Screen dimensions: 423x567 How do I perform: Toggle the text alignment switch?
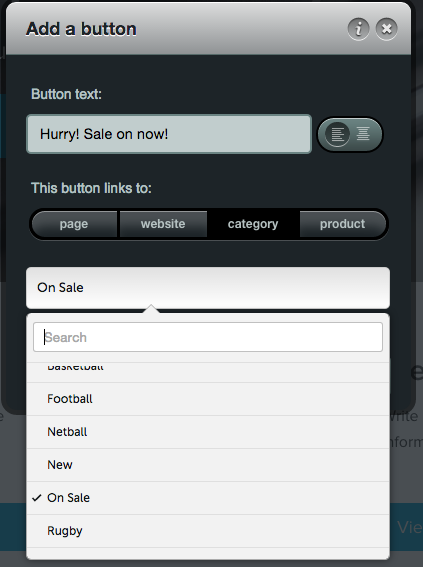click(x=350, y=134)
